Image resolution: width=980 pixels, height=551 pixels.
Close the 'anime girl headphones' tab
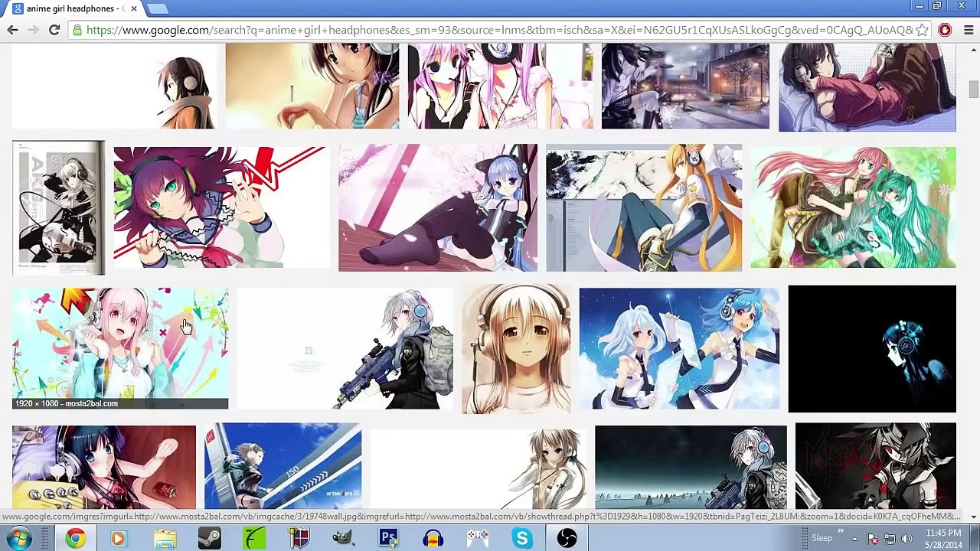coord(134,8)
